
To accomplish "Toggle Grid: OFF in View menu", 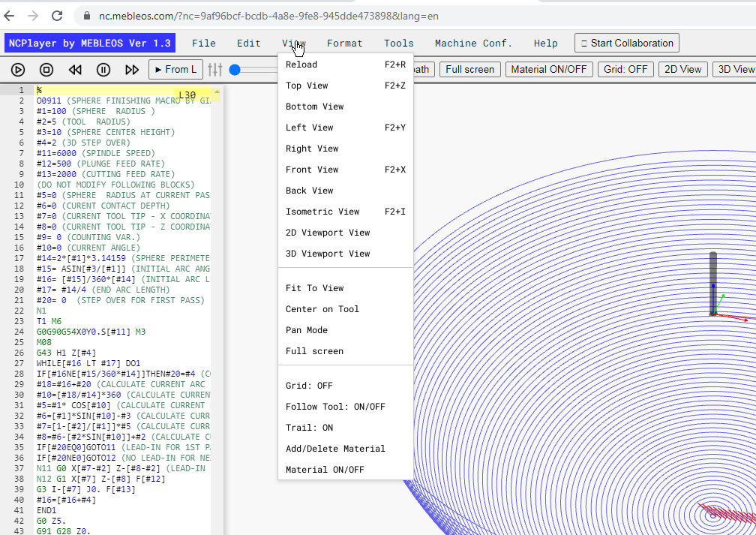I will pos(346,386).
